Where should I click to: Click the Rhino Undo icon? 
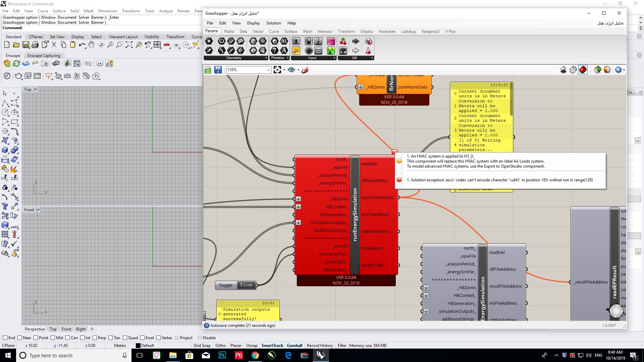(x=82, y=45)
